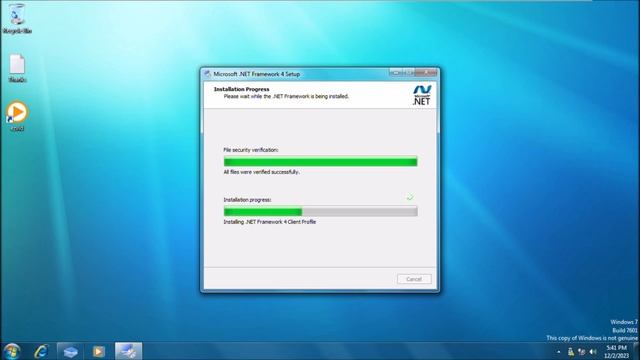Open the taskbar clock showing 5:41 PM

point(616,352)
